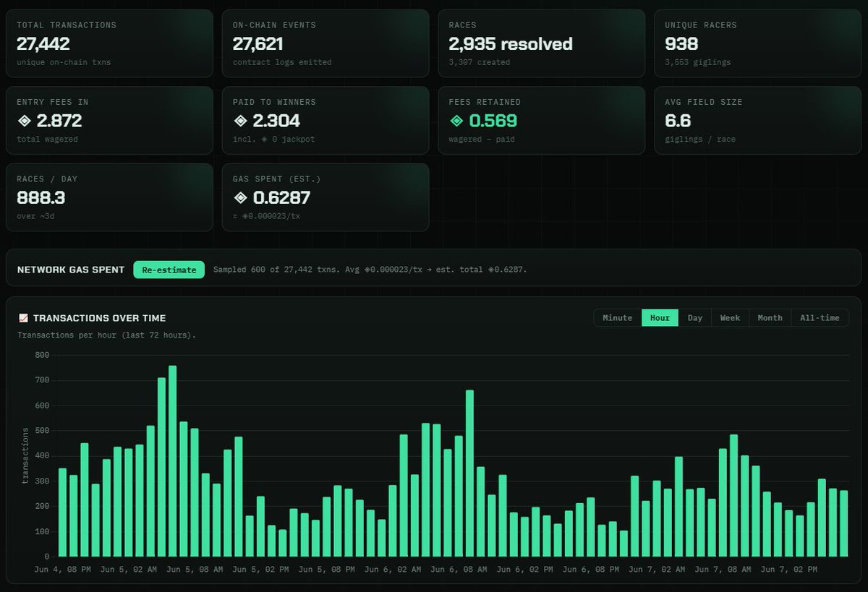Click the 27,621 on-chain events value
Viewport: 868px width, 592px height.
pos(258,44)
